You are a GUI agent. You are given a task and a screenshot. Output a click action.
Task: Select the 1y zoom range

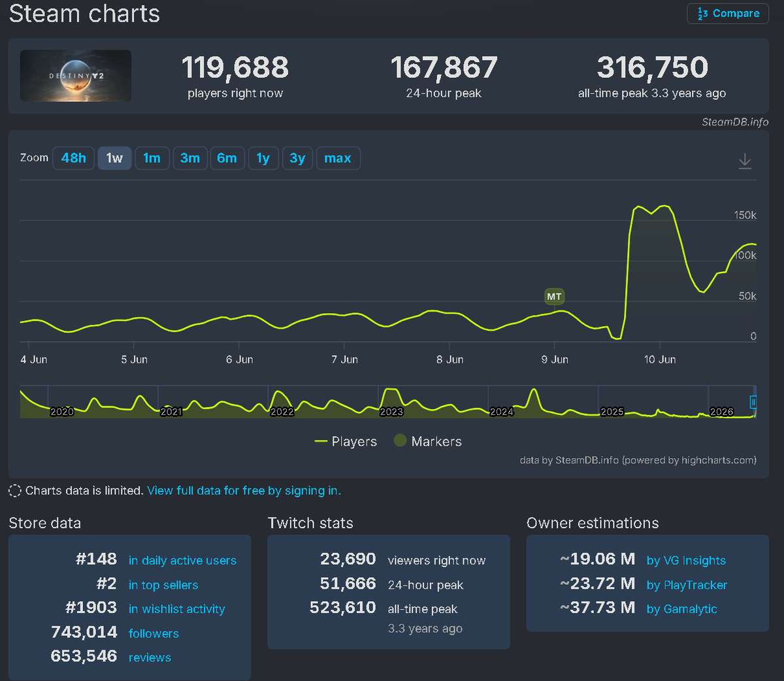(x=263, y=158)
